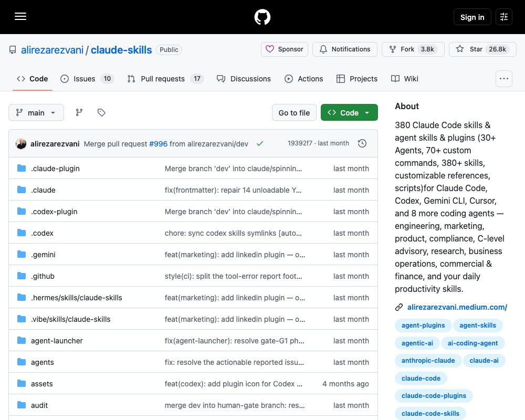Star the claude-skills repository

(x=482, y=49)
